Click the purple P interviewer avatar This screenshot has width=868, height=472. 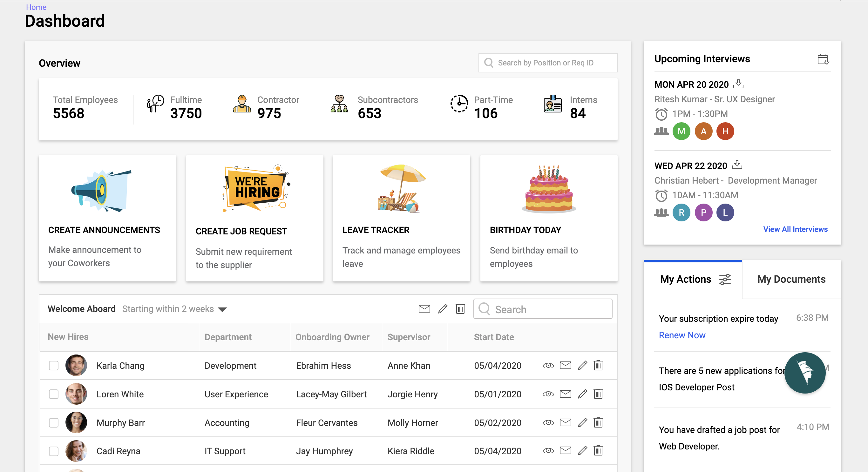(x=703, y=212)
